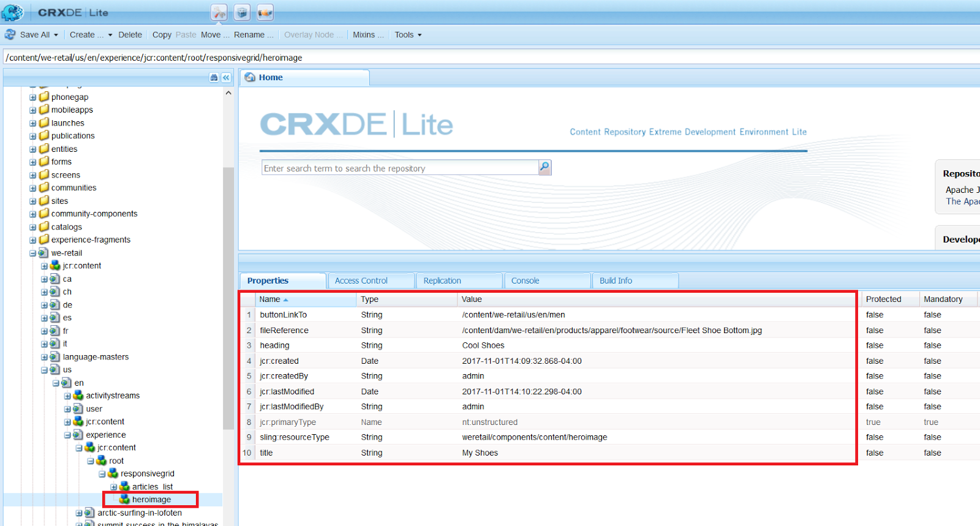Open the repository search binoculars icon
This screenshot has height=526, width=980.
coord(214,78)
